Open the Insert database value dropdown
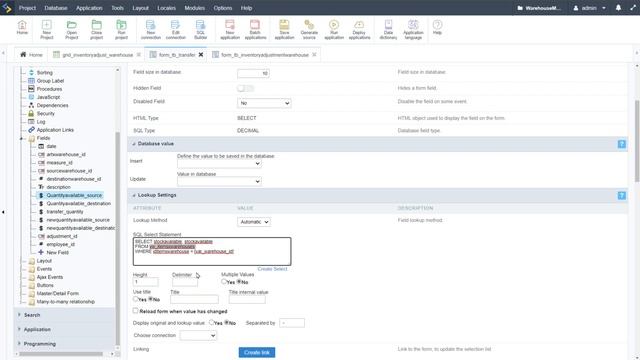The image size is (640, 360). 219,163
